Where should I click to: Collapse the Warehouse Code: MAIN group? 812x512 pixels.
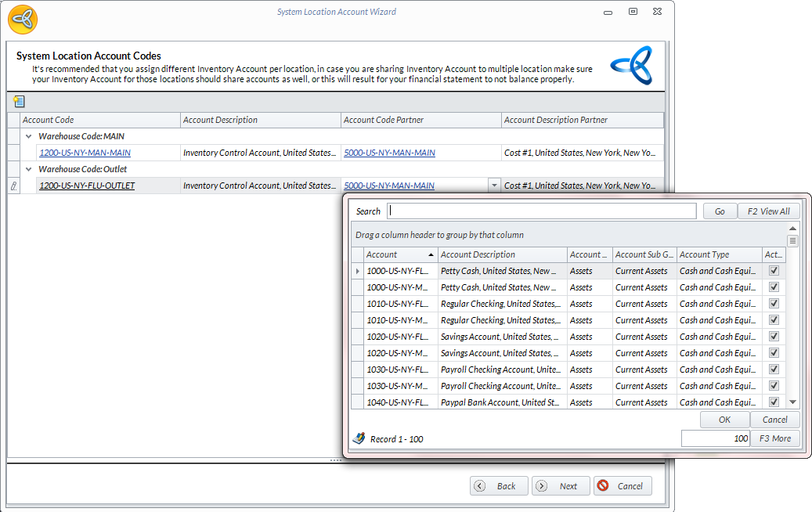(29, 136)
